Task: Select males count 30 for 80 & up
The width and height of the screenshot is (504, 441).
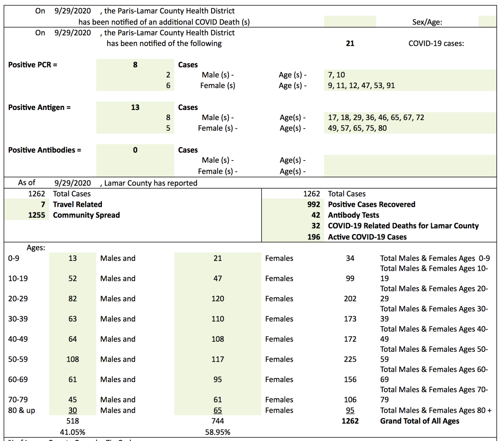Action: point(73,410)
